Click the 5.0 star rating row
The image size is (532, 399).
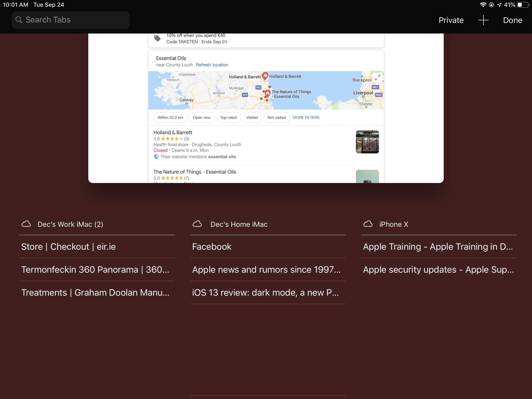pos(171,178)
